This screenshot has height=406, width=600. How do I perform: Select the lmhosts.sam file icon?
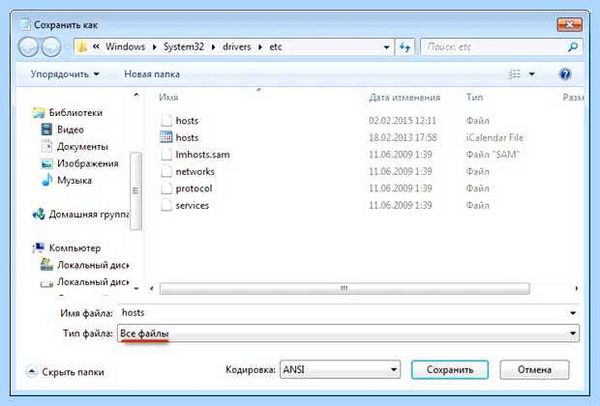[x=166, y=155]
